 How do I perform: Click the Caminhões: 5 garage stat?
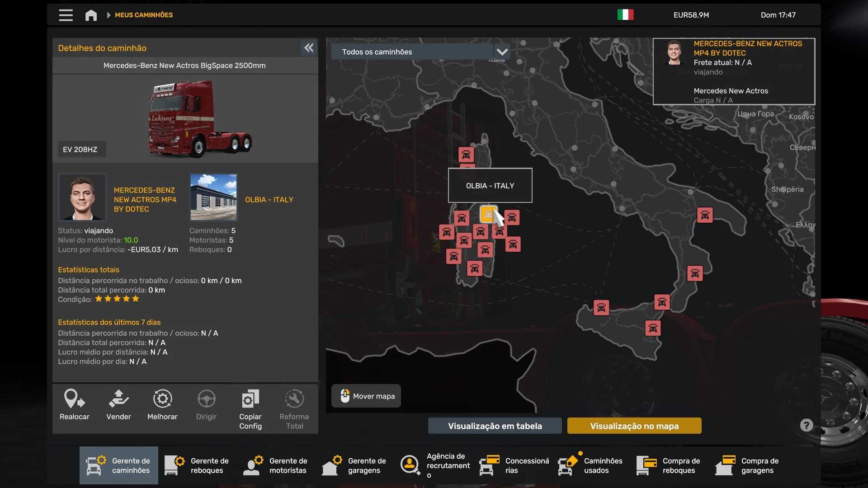212,231
